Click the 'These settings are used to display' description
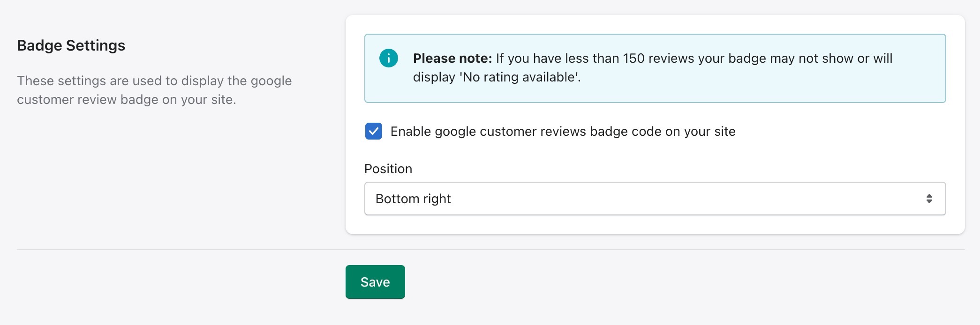 click(154, 90)
